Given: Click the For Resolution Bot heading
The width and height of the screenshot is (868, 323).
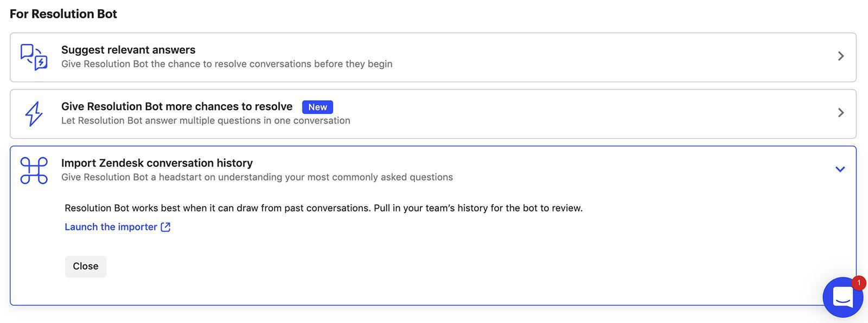Looking at the screenshot, I should point(63,14).
